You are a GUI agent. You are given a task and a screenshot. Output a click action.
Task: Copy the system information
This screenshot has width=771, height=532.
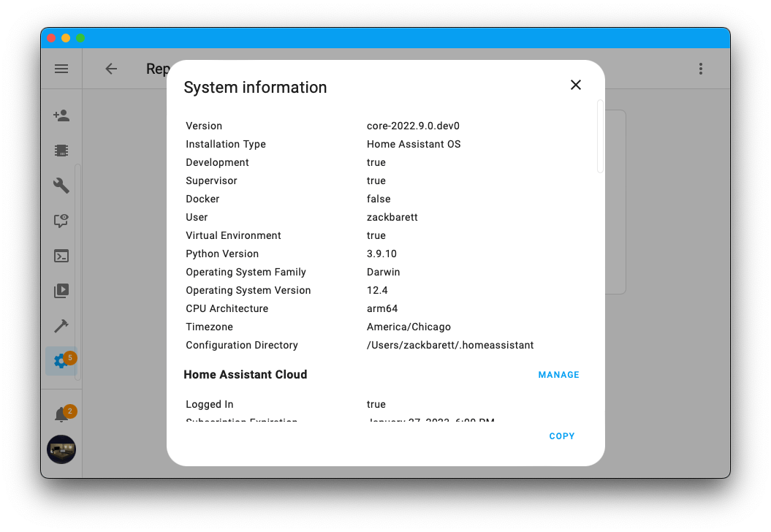click(562, 436)
